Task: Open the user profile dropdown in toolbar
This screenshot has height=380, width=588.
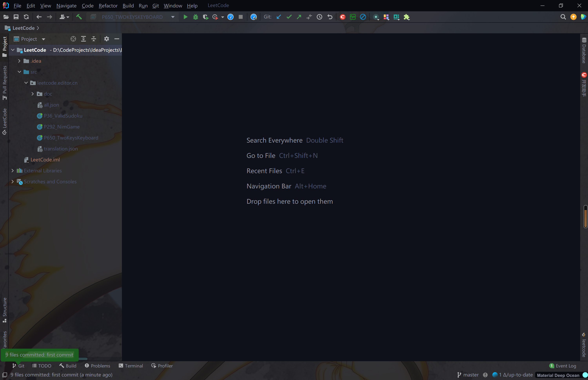Action: pyautogui.click(x=64, y=17)
